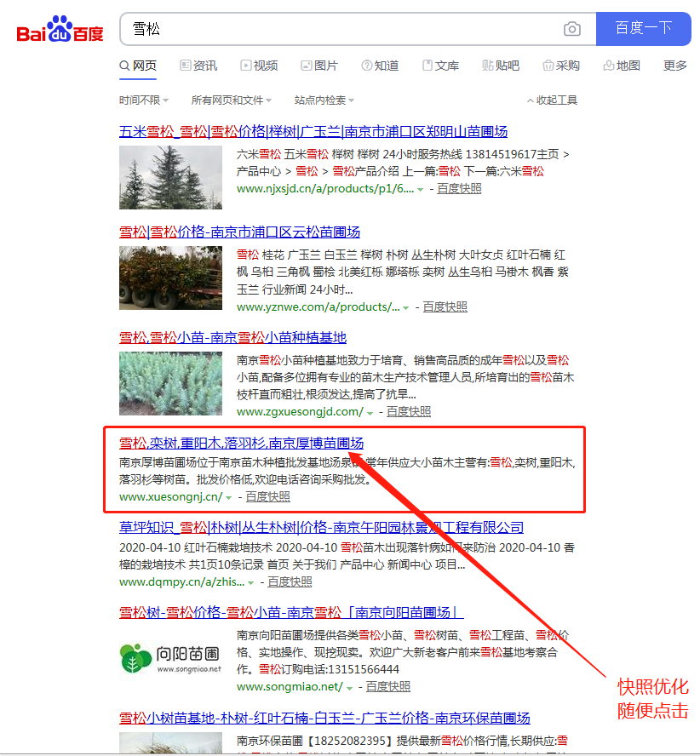Open result 南京雪松小苗种植基地
This screenshot has height=756, width=700.
[233, 337]
